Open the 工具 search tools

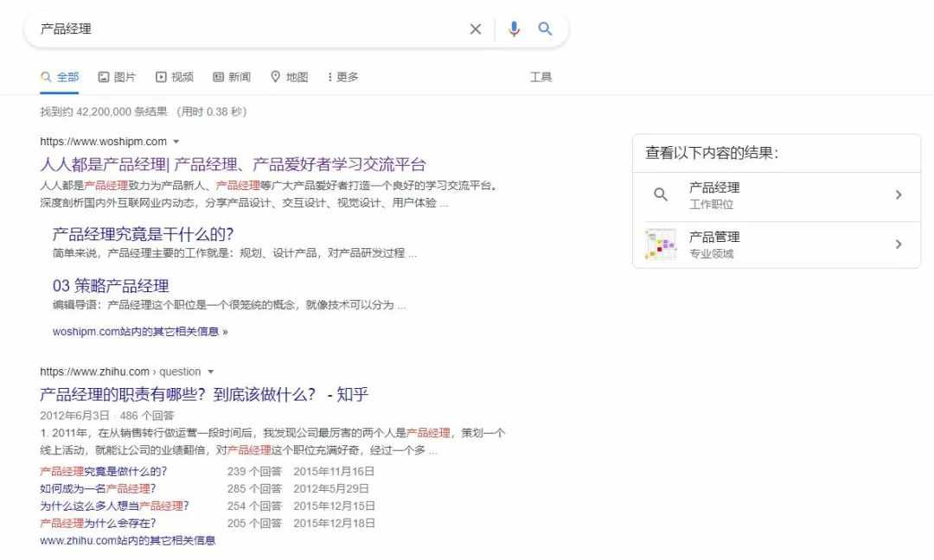pyautogui.click(x=541, y=77)
